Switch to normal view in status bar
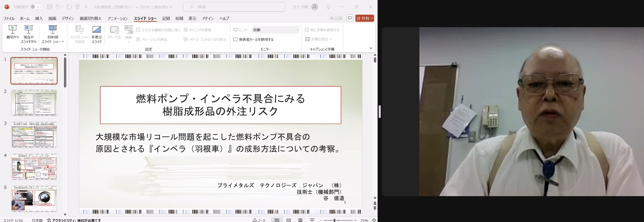Viewport: 644px width, 222px height. tap(277, 220)
